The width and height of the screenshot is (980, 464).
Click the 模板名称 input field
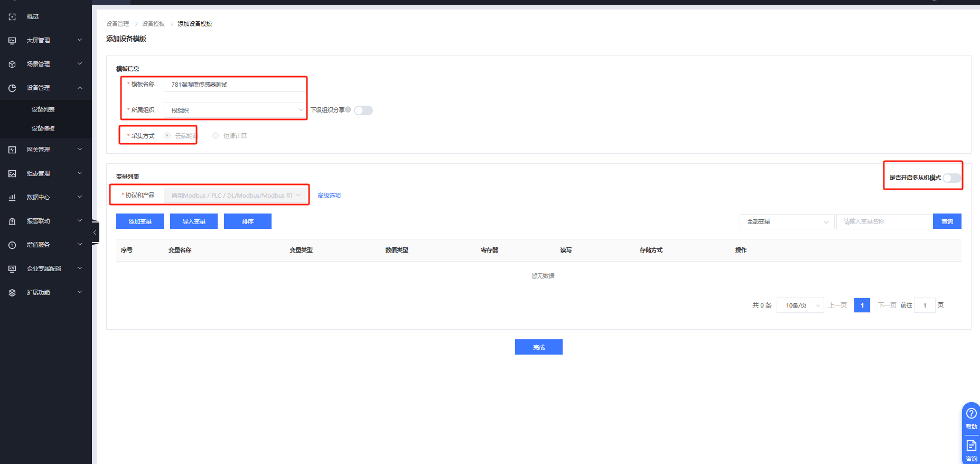click(x=235, y=85)
